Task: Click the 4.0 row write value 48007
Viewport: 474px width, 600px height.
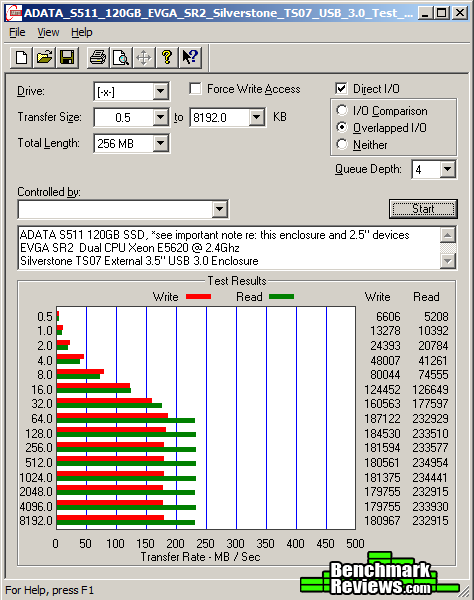Action: click(385, 360)
